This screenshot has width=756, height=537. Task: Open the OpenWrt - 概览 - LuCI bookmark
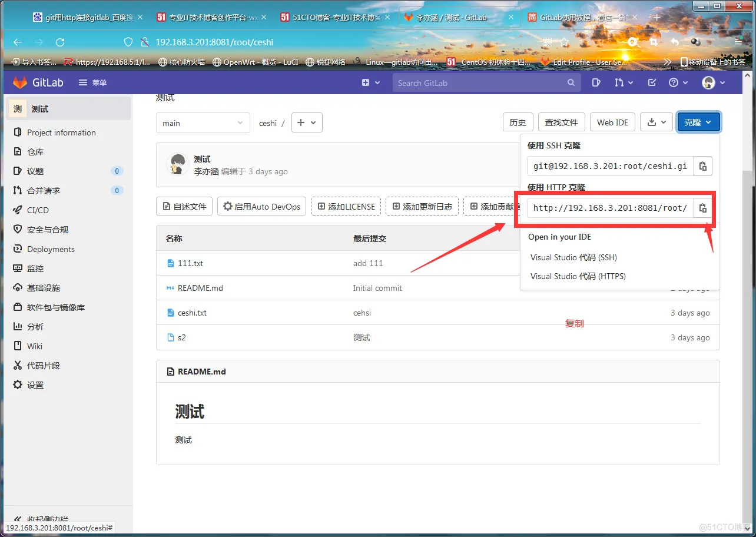(x=256, y=61)
